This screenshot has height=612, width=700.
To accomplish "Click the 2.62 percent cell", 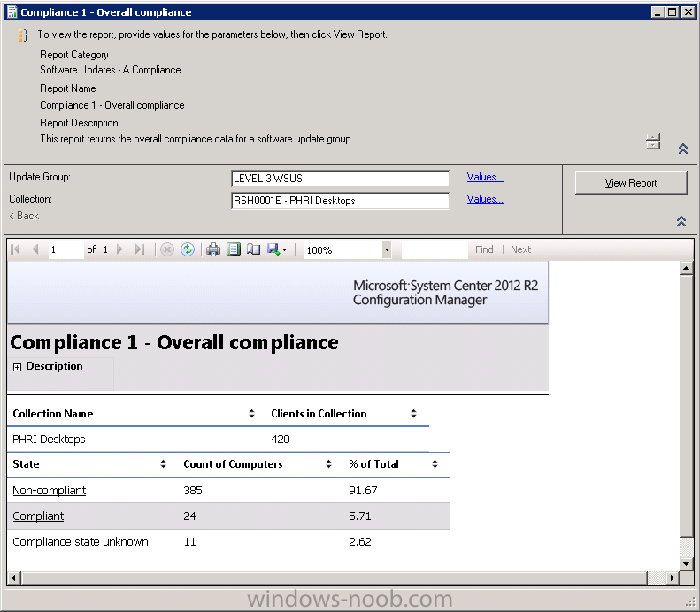I will 360,542.
